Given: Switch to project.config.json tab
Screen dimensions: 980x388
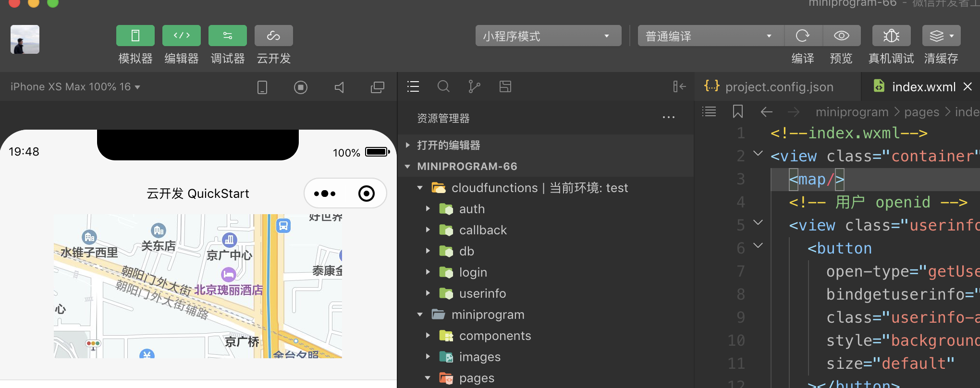Looking at the screenshot, I should [777, 86].
